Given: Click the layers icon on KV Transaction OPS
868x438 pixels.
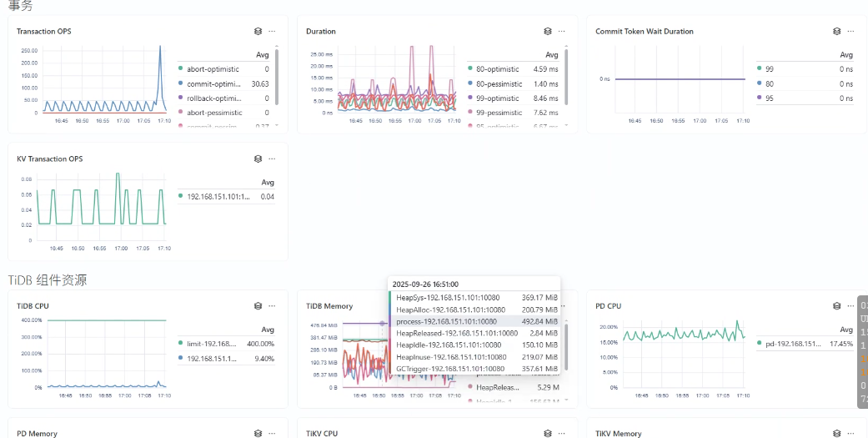Looking at the screenshot, I should coord(258,159).
